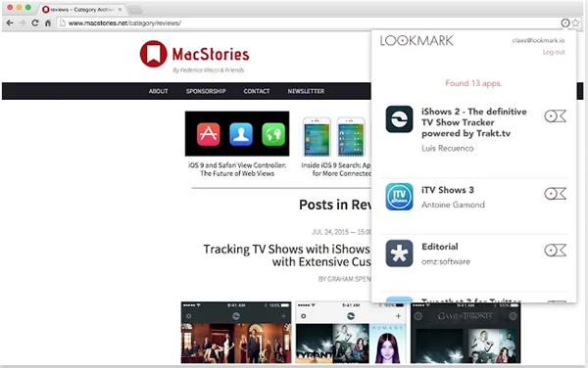Screen dimensions: 588x368
Task: Go back with the browser back arrow
Action: (x=10, y=23)
